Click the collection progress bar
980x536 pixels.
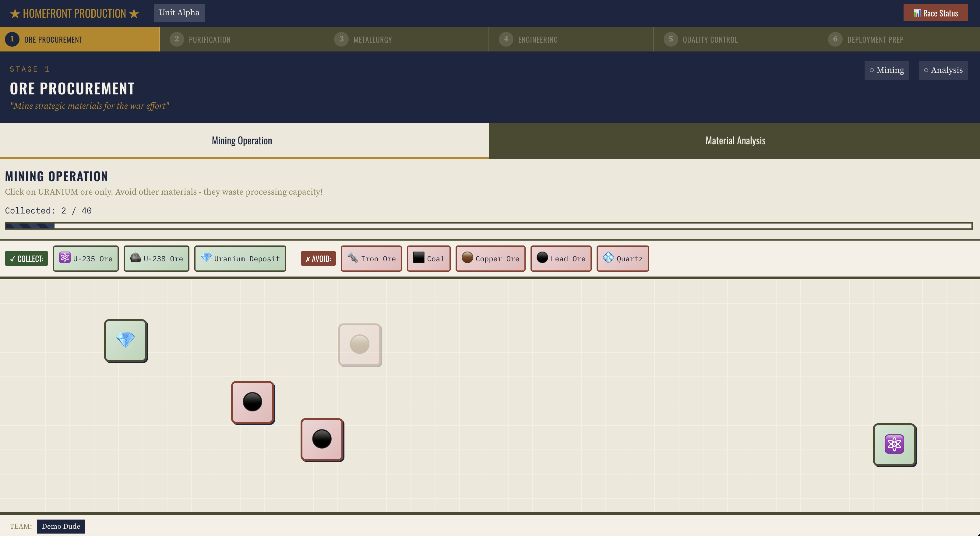tap(488, 226)
